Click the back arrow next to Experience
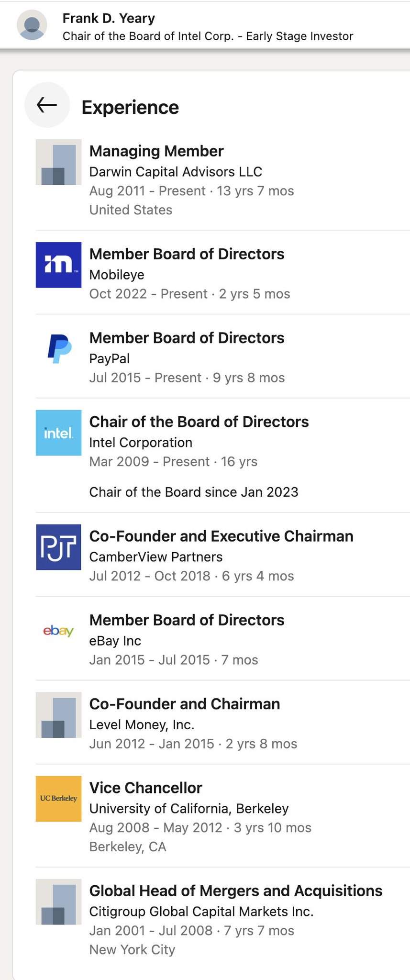This screenshot has width=410, height=980. point(47,105)
